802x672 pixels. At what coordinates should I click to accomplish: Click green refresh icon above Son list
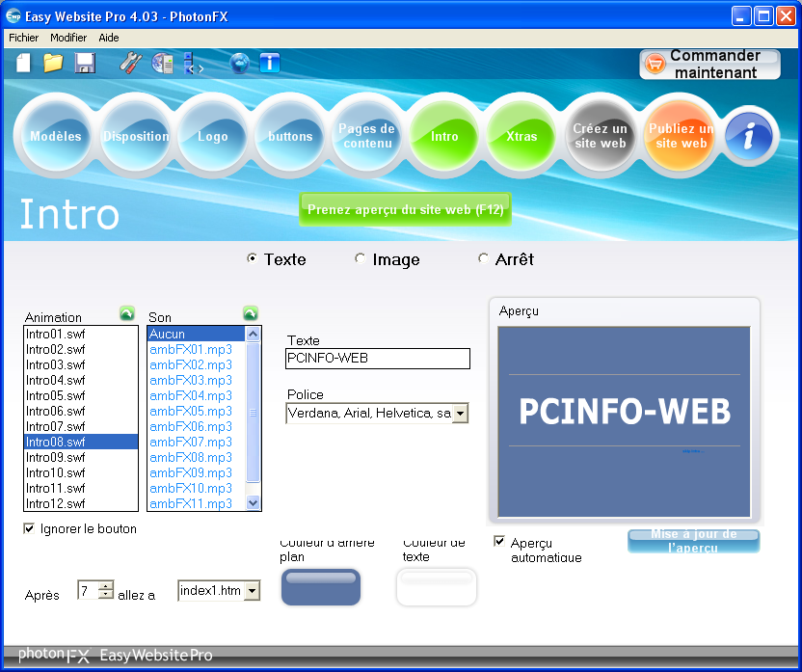point(250,313)
